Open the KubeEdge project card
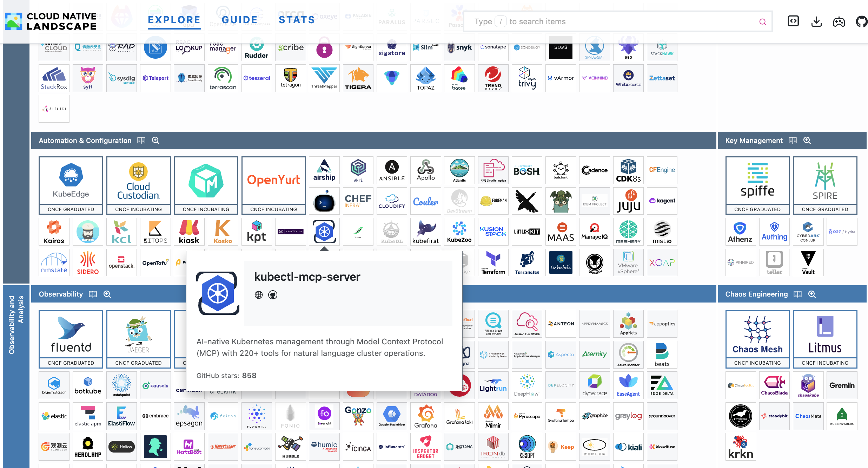 (71, 186)
